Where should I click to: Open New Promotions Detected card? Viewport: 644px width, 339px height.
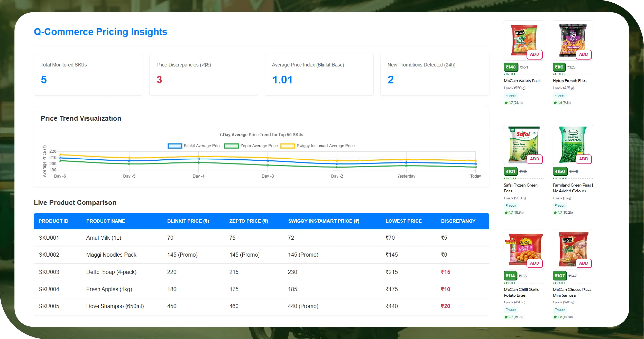click(x=434, y=74)
